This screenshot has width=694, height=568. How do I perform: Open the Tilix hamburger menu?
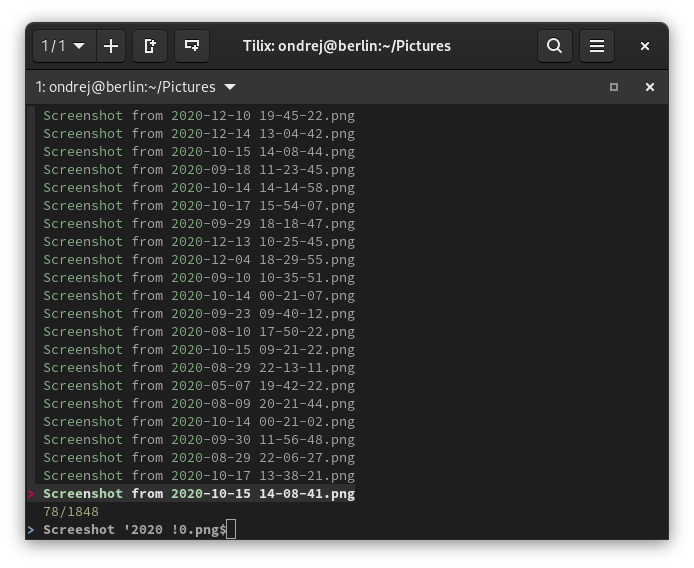coord(597,46)
